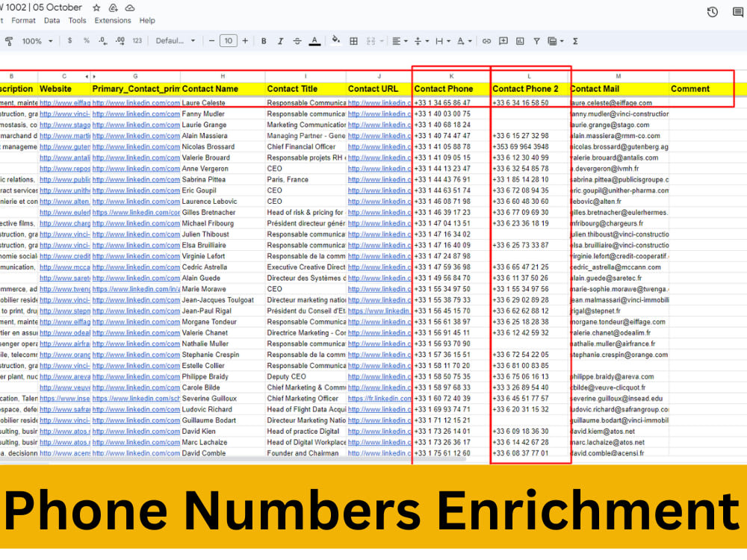Select phone cell +33 1 75 61 12 60
Image resolution: width=747 pixels, height=560 pixels.
(x=451, y=453)
